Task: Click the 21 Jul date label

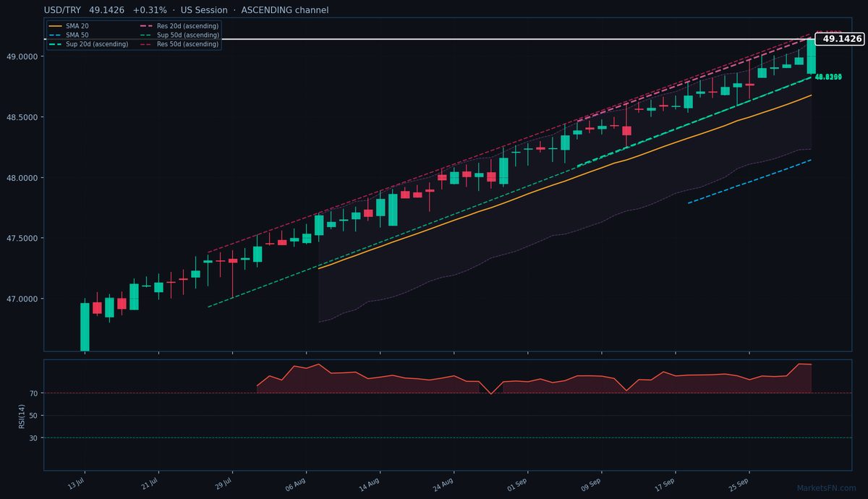Action: point(150,482)
